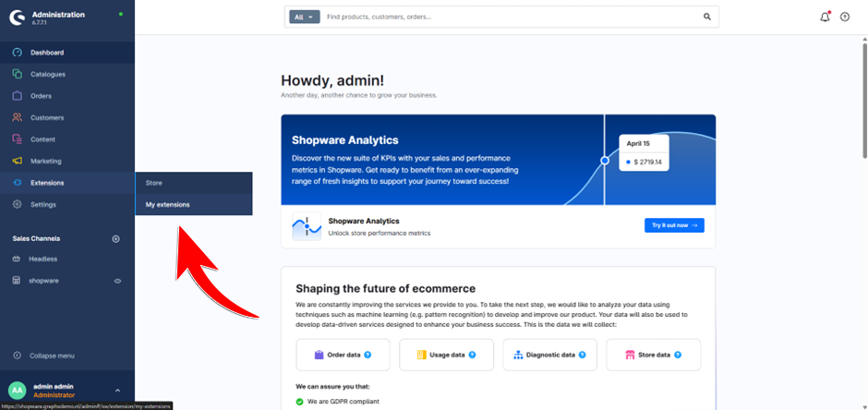The width and height of the screenshot is (868, 410).
Task: Click the Shopware logo in sidebar
Action: [x=17, y=16]
